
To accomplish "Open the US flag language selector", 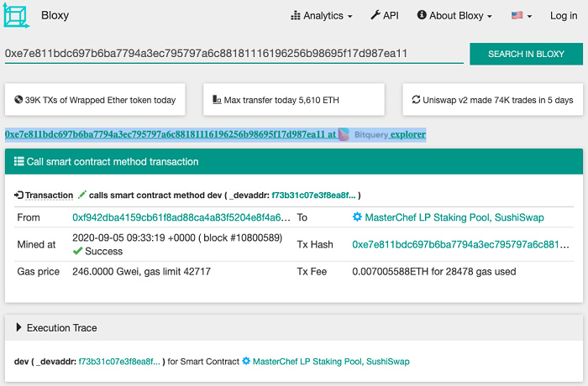I will click(x=522, y=16).
